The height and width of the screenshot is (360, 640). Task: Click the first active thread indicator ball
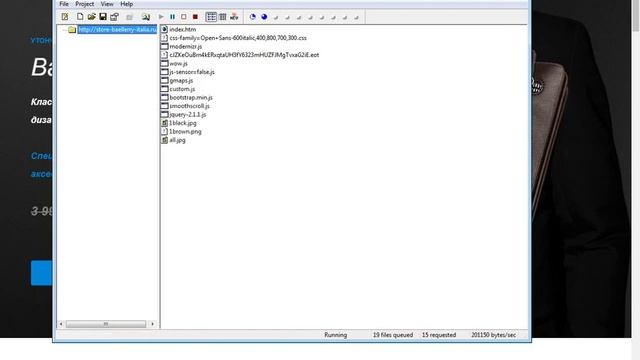tap(253, 17)
